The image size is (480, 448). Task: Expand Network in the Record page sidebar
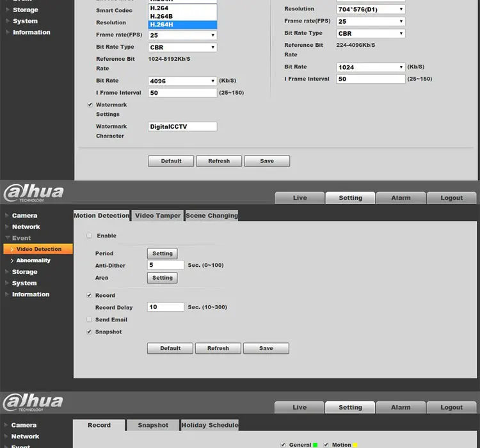point(25,436)
